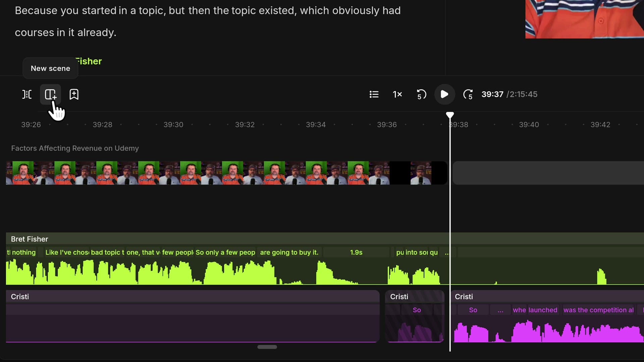644x362 pixels.
Task: Play the video
Action: tap(444, 94)
